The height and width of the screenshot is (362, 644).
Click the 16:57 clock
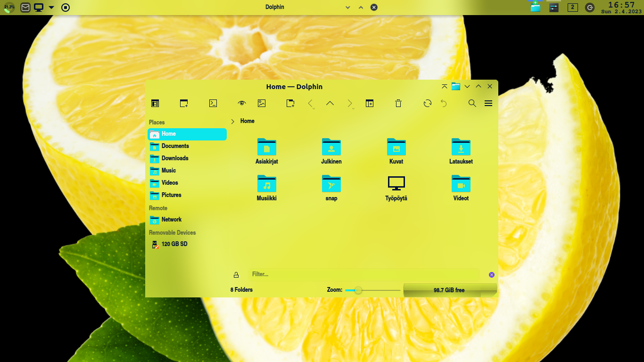pos(621,5)
